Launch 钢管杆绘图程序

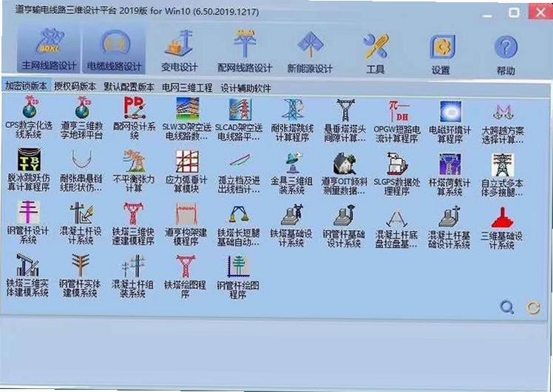pos(238,277)
